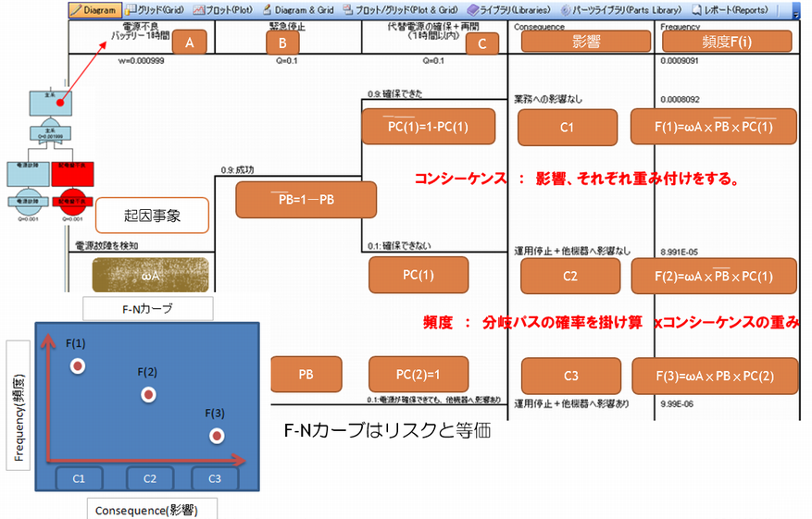
Task: Select the blue 電源故障 rectangle node
Action: 28,173
